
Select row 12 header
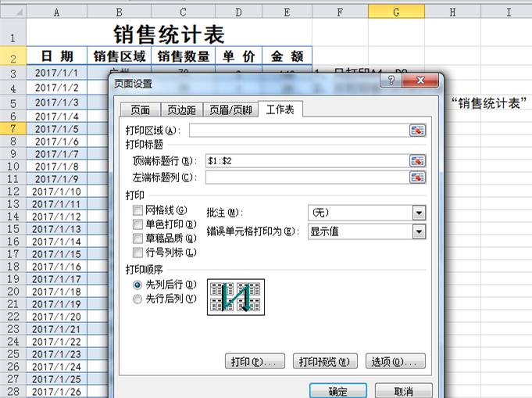coord(13,192)
